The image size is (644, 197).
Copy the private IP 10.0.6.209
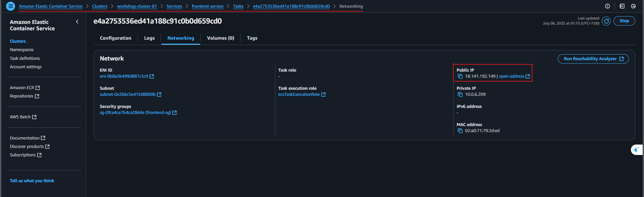[460, 95]
